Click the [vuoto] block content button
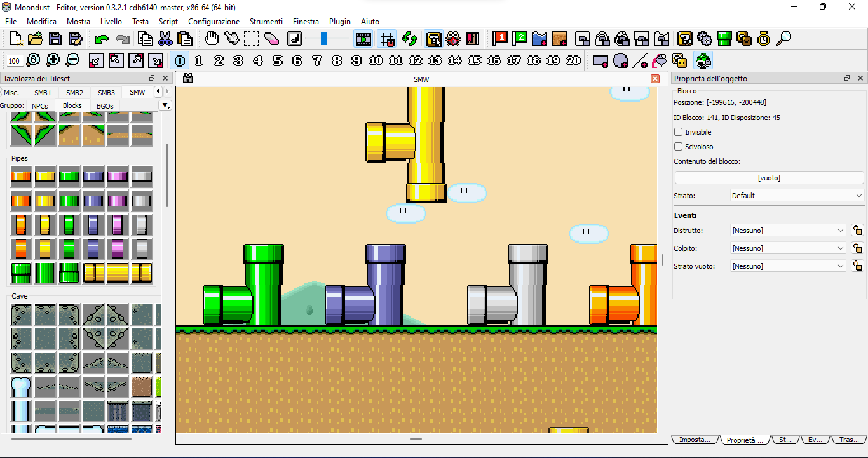 769,178
